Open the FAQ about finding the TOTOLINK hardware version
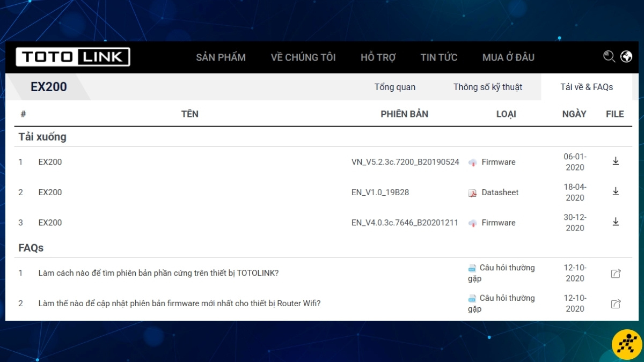This screenshot has width=644, height=362. pyautogui.click(x=158, y=273)
